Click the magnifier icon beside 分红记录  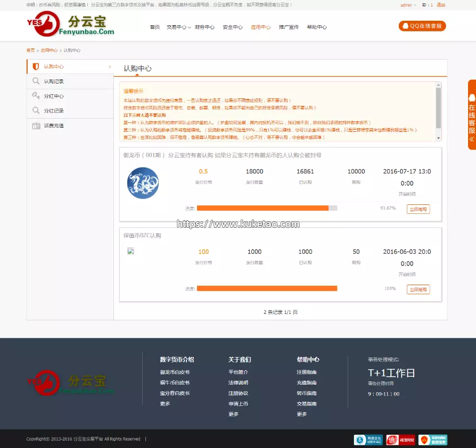[x=36, y=111]
